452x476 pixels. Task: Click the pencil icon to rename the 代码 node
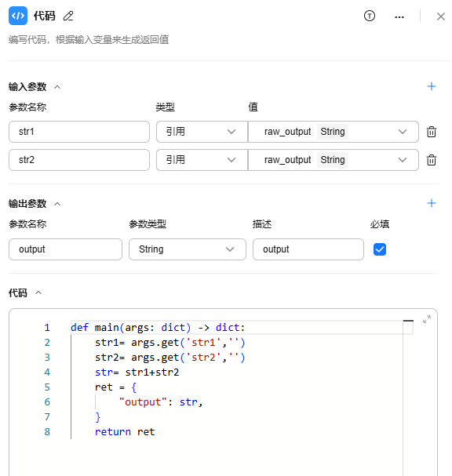coord(68,16)
